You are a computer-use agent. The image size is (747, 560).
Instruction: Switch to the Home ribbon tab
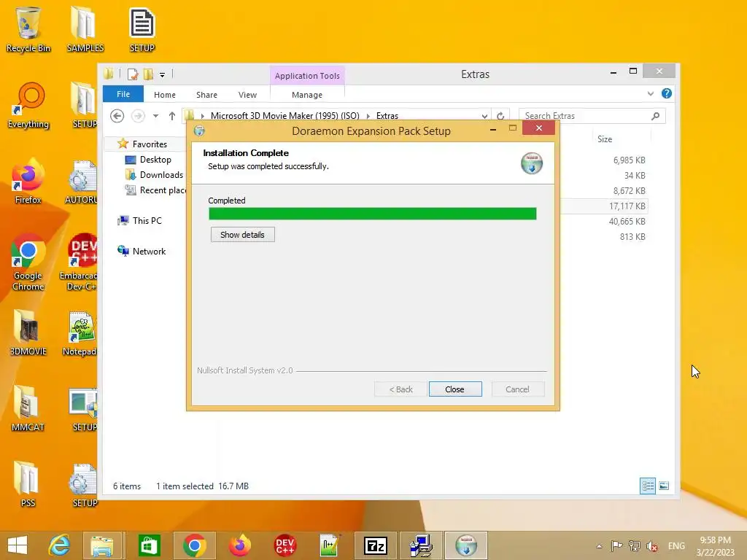(x=164, y=95)
